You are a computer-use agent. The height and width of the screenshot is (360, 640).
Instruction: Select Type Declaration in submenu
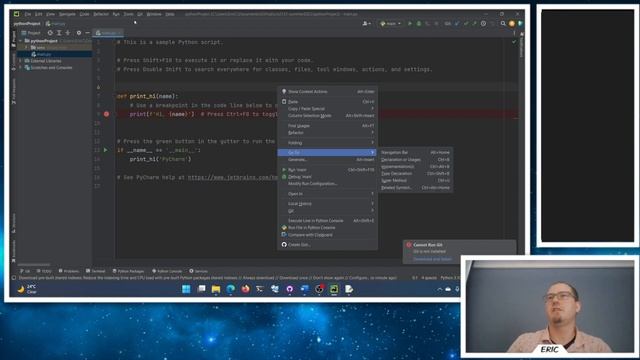(x=415, y=173)
